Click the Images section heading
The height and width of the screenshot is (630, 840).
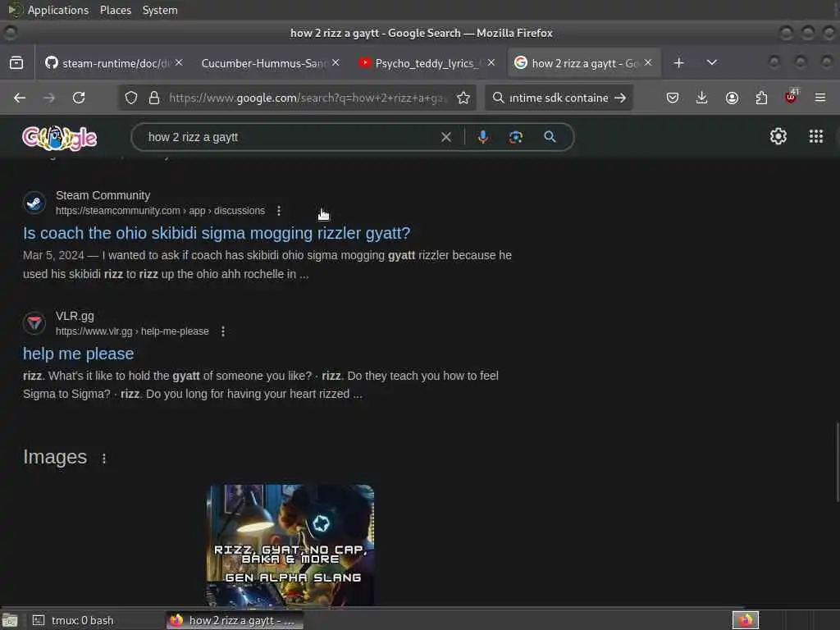[x=55, y=458]
